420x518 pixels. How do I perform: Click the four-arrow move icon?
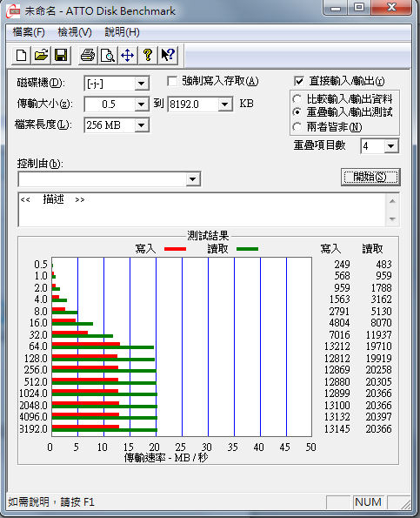(127, 55)
